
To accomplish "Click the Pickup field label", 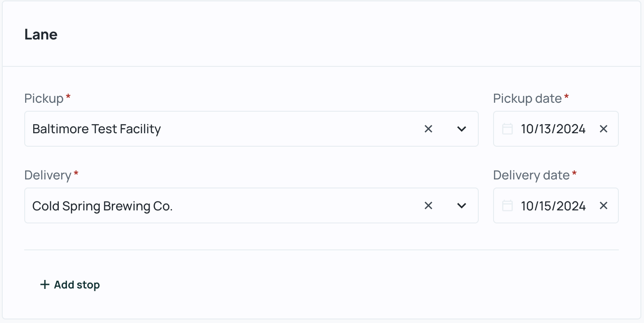I will coord(44,98).
